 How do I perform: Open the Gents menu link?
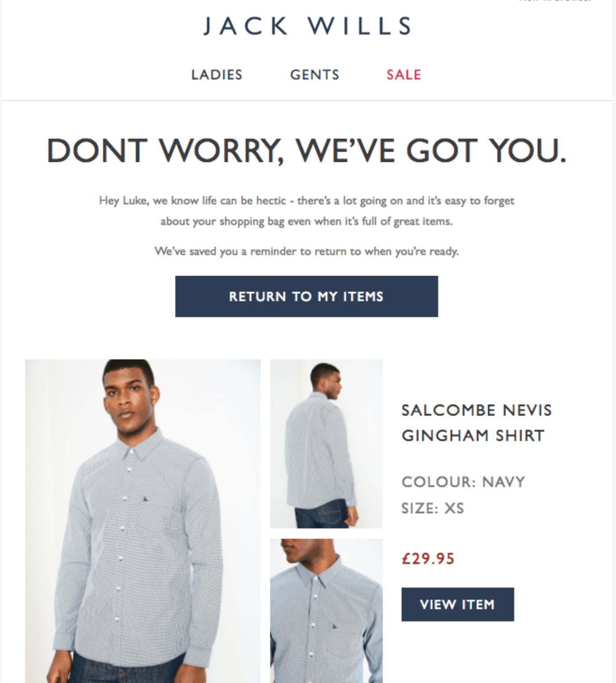pos(315,75)
